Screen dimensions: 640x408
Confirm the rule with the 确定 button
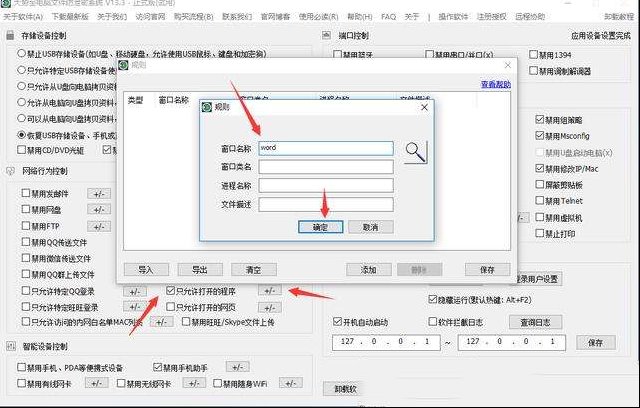point(320,227)
